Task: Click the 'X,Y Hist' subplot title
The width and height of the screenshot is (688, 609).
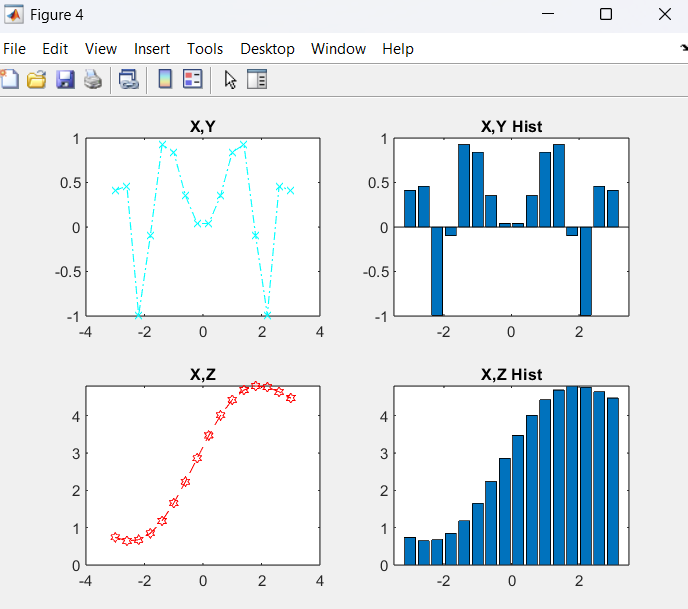Action: click(511, 126)
